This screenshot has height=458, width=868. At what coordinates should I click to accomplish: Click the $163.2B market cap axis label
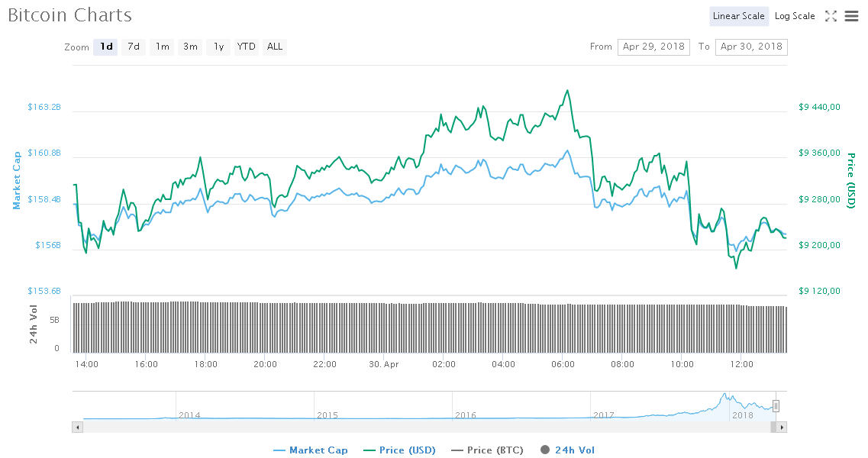[x=44, y=107]
